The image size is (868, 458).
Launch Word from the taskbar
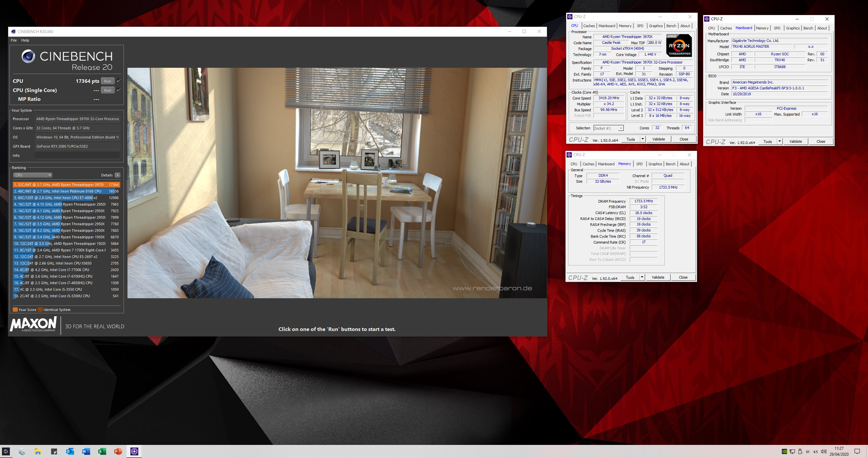click(86, 451)
